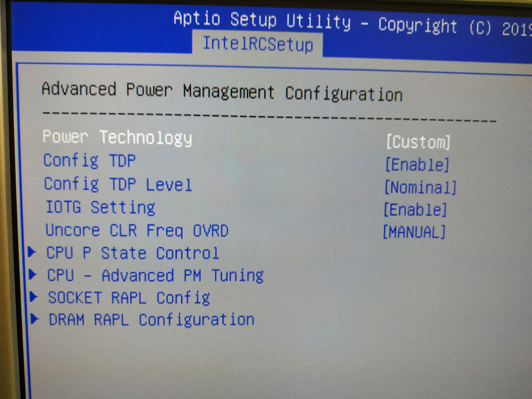Screen dimensions: 532x399
Task: Click the arrow beside SOCKET RAPL Config
Action: pyautogui.click(x=33, y=297)
